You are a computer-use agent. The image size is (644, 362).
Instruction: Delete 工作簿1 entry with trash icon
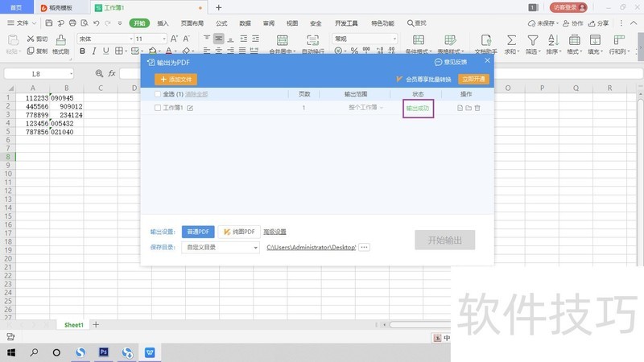(x=477, y=108)
